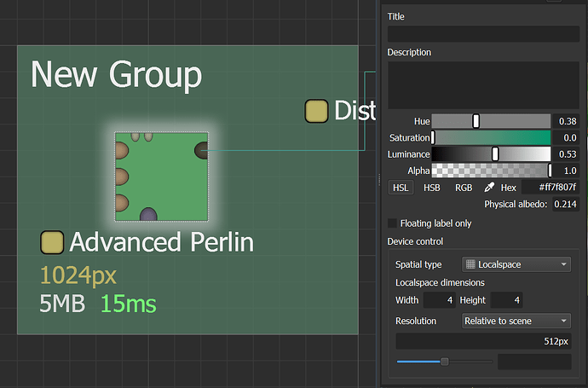Click into the Title text field
The width and height of the screenshot is (588, 388).
pos(483,34)
